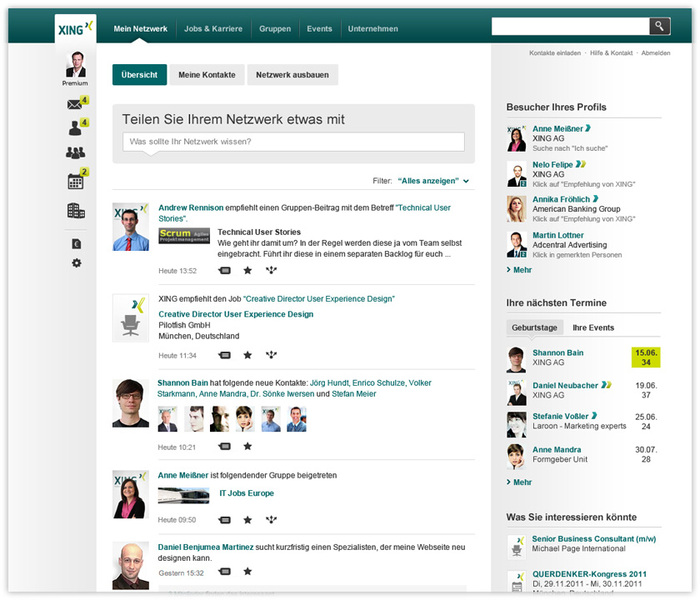700x600 pixels.
Task: Star Daniel Benjumea Martinez's post
Action: [247, 571]
